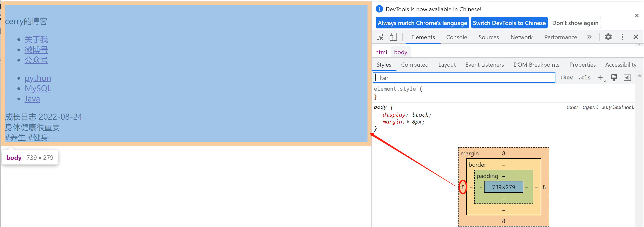The image size is (644, 227).
Task: Edit the bottom margin value 8
Action: point(503,221)
